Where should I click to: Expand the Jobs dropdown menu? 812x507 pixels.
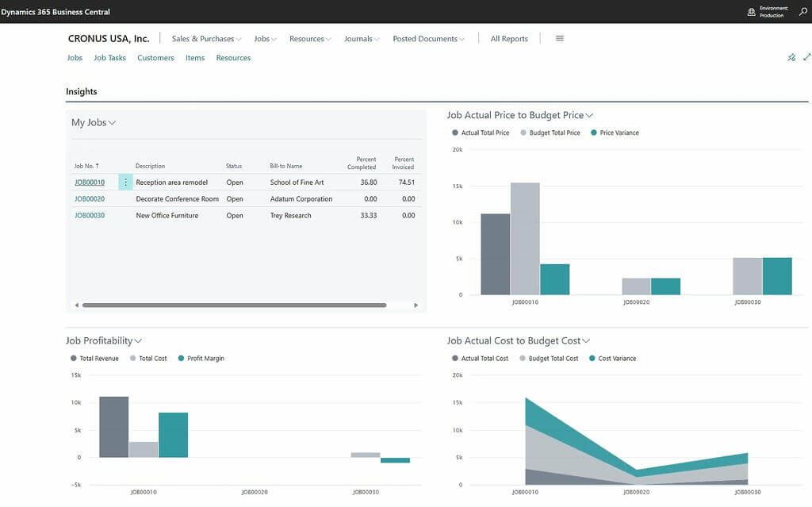265,39
